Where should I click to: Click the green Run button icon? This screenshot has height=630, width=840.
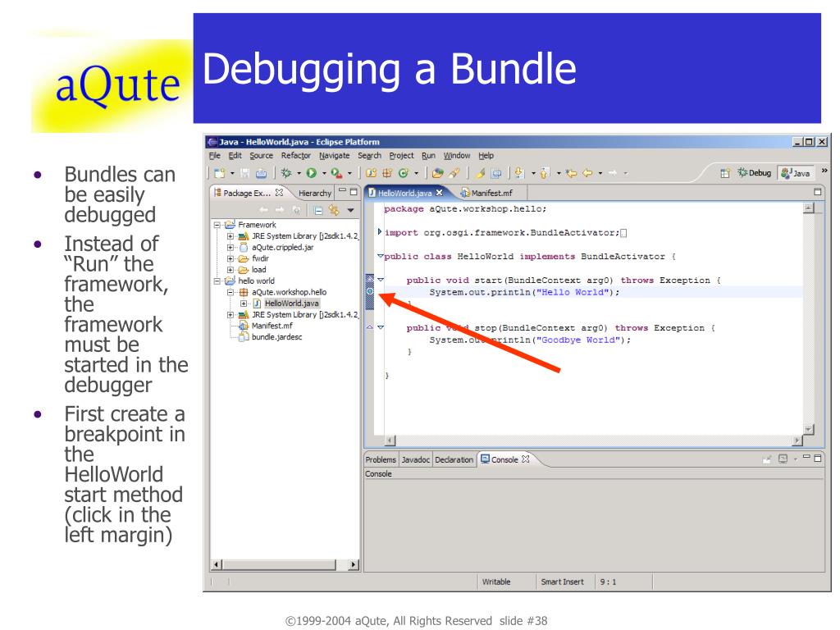311,173
